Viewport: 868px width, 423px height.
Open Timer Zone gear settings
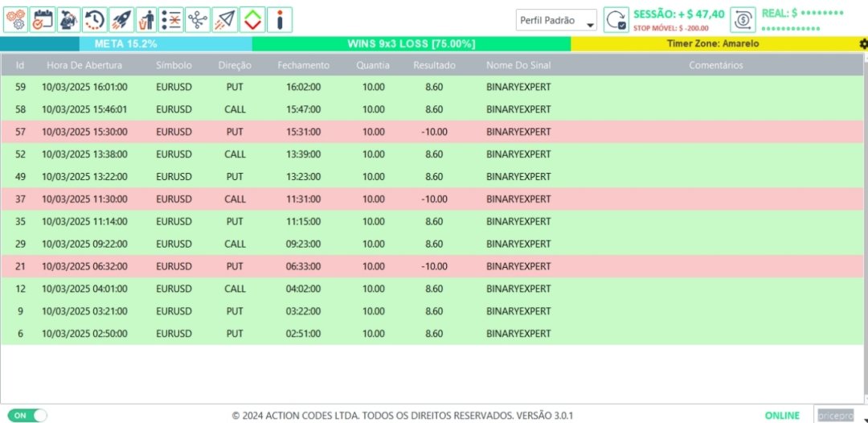point(863,43)
